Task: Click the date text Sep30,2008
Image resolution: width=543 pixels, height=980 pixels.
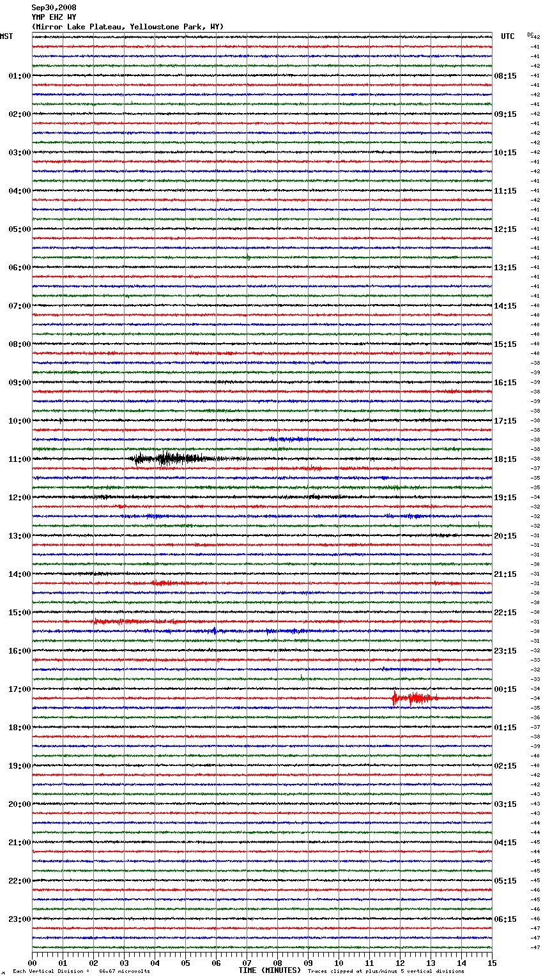Action: (x=54, y=8)
